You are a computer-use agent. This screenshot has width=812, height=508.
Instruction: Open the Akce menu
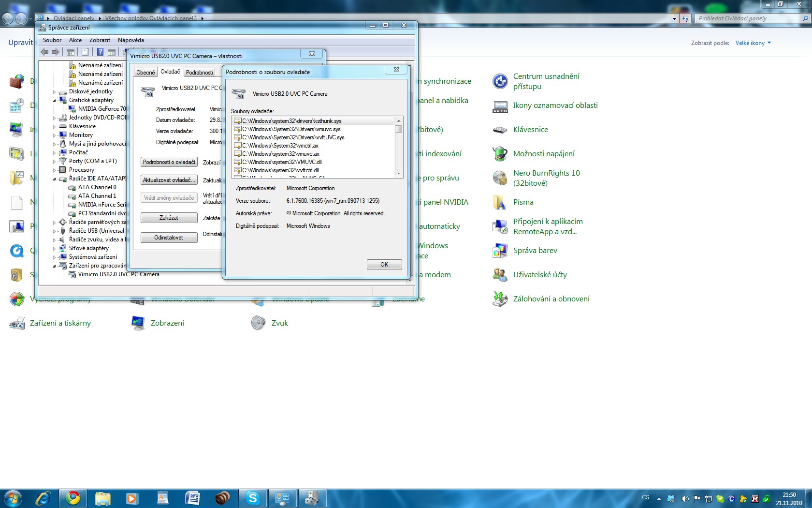pos(75,40)
